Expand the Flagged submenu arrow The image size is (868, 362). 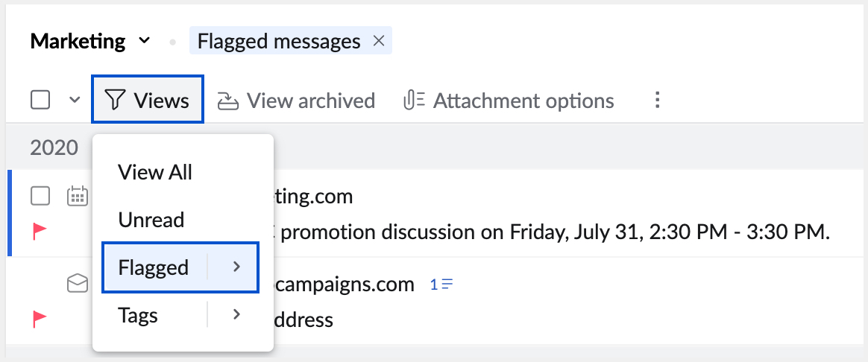click(x=236, y=267)
